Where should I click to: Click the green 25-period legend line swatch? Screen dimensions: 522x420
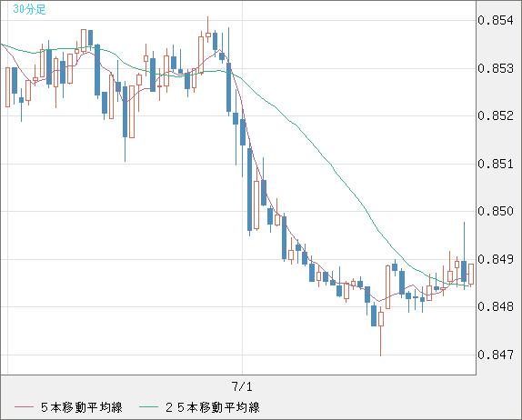coord(148,407)
